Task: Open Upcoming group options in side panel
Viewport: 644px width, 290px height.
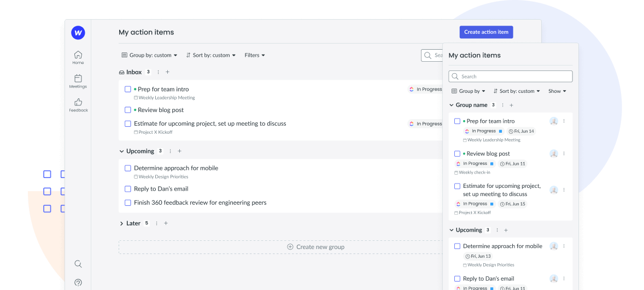Action: (497, 230)
